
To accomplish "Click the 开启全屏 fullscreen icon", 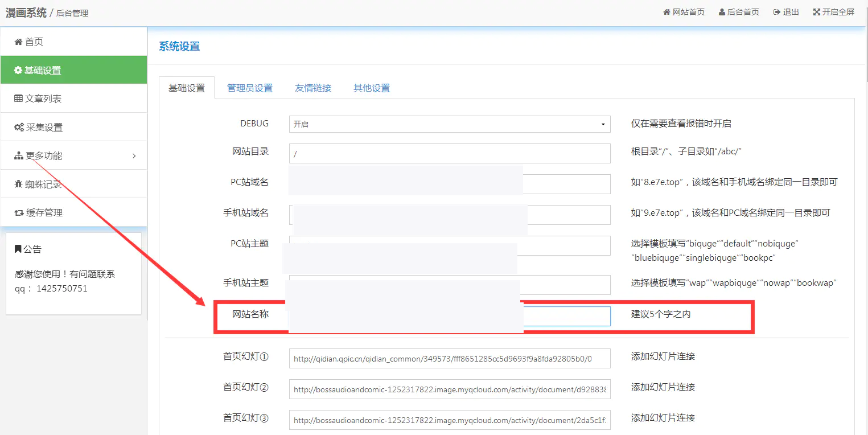I will (816, 11).
